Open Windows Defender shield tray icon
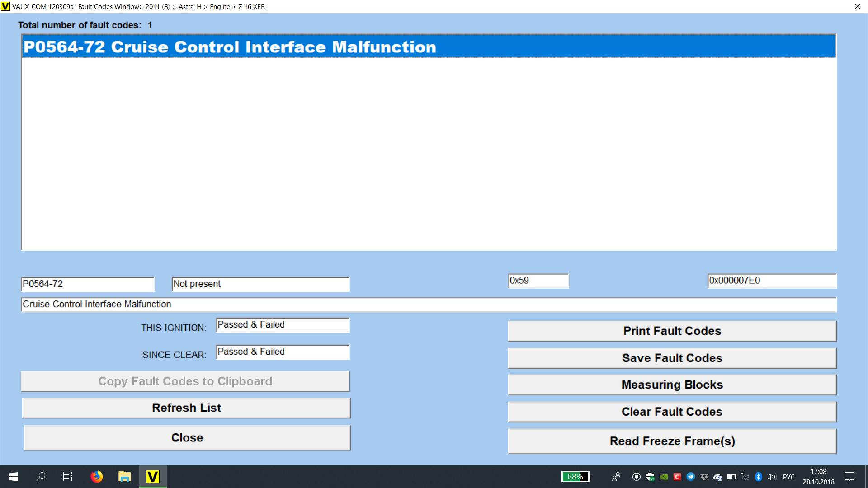Image resolution: width=868 pixels, height=488 pixels. tap(650, 477)
